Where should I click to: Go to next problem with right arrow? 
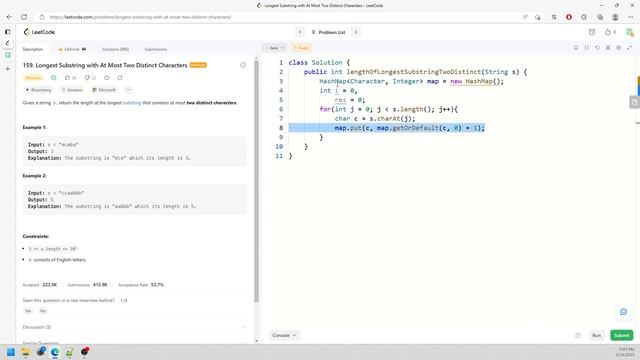[356, 32]
